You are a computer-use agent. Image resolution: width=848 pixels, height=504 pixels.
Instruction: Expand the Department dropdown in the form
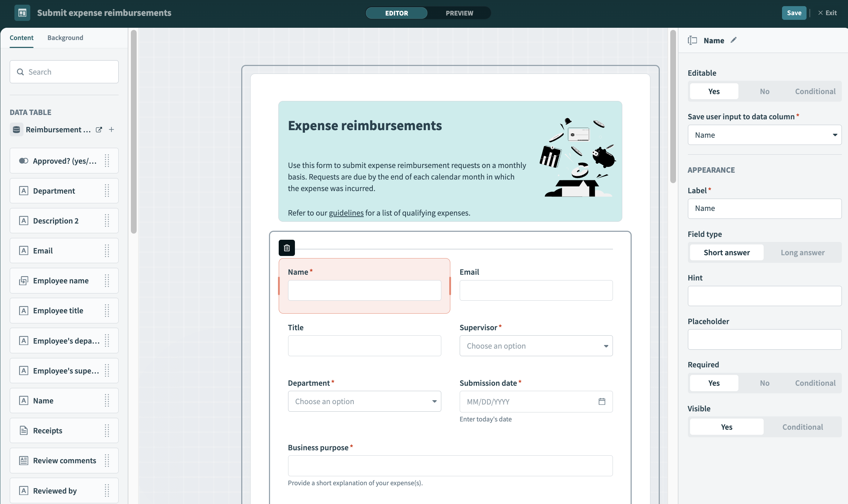point(365,401)
